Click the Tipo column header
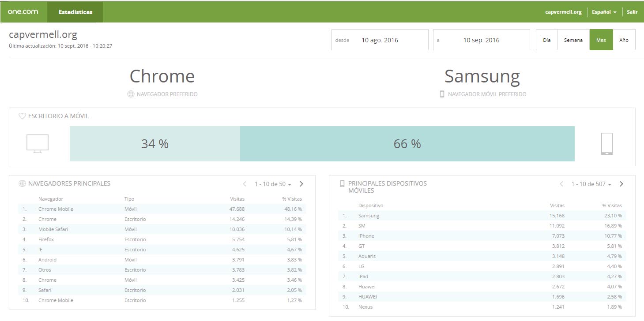This screenshot has width=644, height=321. tap(129, 199)
